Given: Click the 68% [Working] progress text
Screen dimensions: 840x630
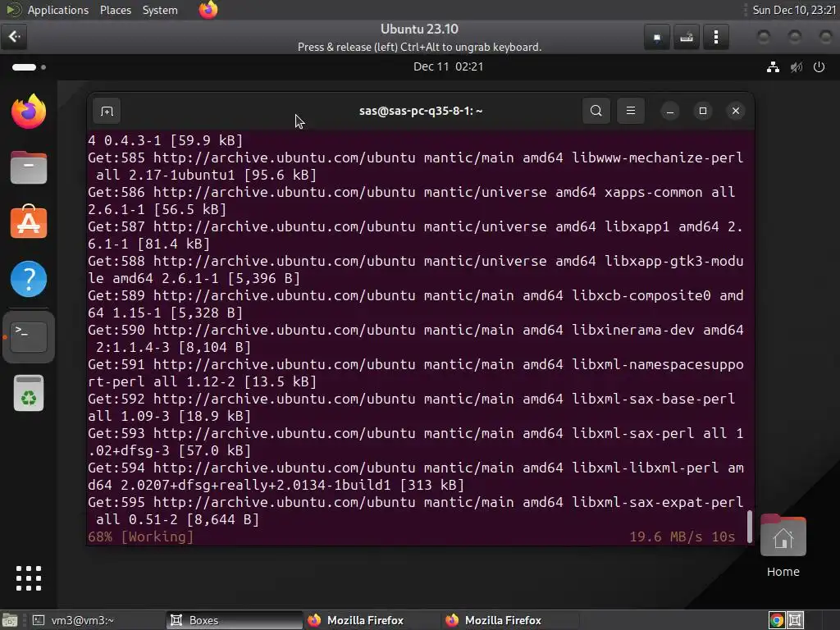Looking at the screenshot, I should pos(140,536).
